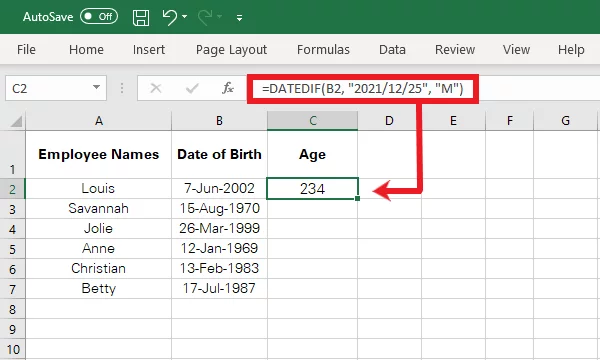
Task: Click the Select All corner triangle
Action: [15, 121]
